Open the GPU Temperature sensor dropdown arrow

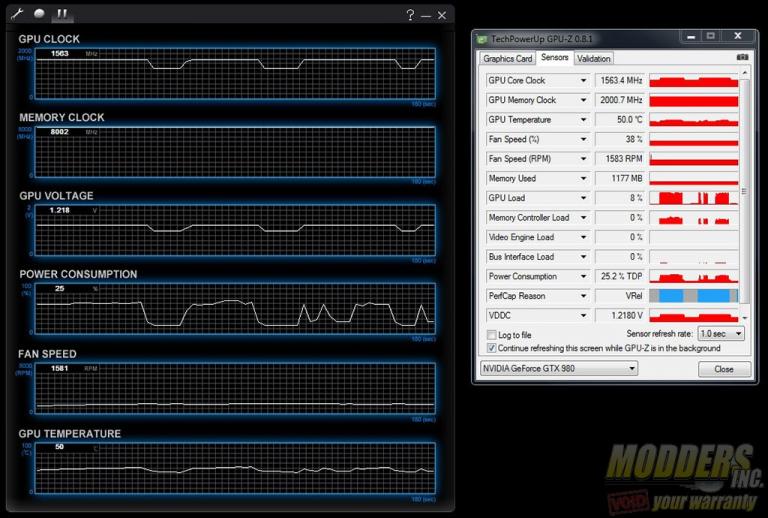pyautogui.click(x=583, y=119)
